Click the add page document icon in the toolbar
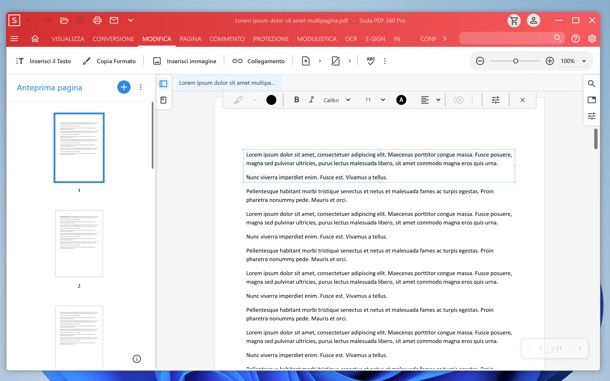Screen dimensions: 610x381 tap(306, 61)
